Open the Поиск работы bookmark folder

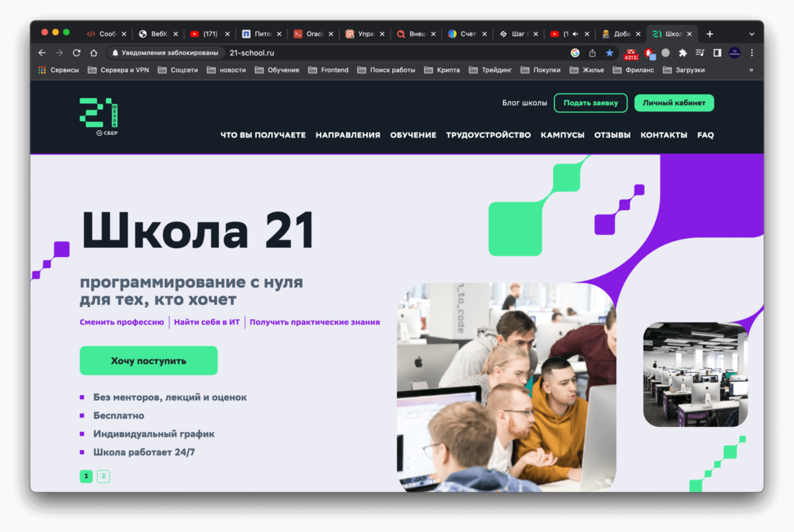tap(386, 70)
